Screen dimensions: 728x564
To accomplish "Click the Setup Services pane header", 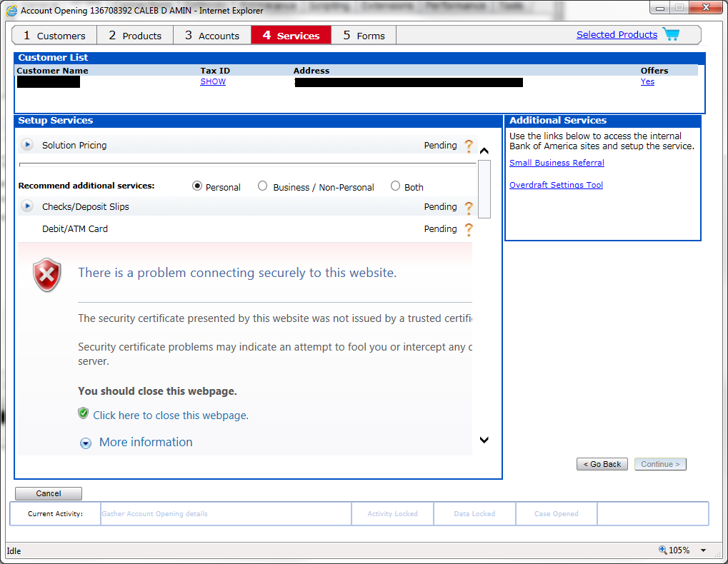I will 259,121.
